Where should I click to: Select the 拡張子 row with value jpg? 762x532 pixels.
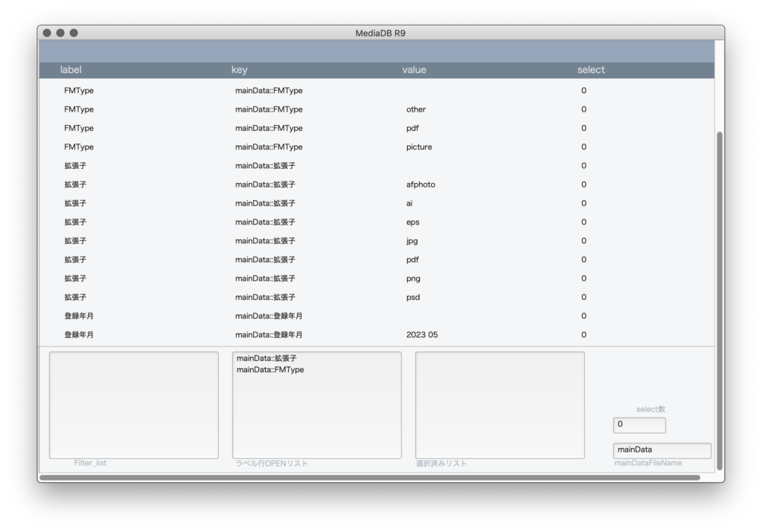coord(298,240)
